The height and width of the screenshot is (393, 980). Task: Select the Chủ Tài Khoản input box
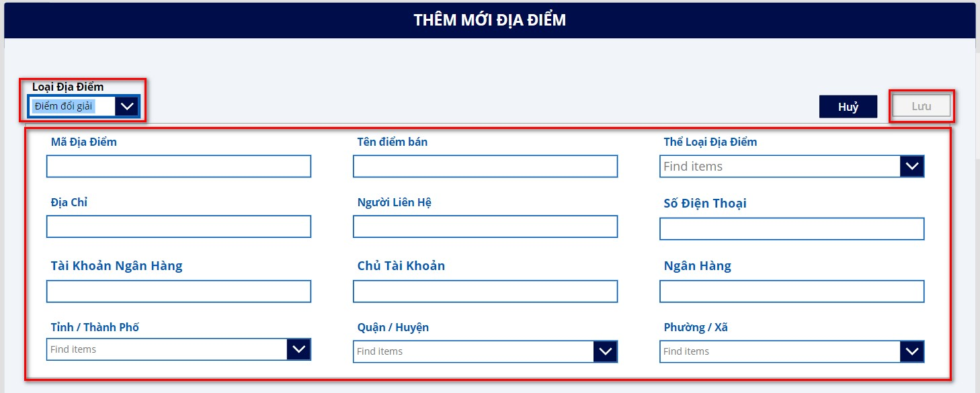[485, 292]
